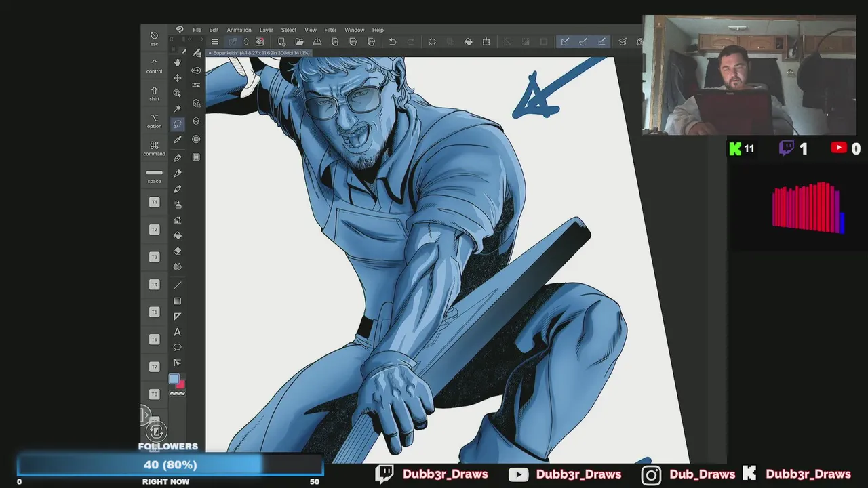Viewport: 868px width, 488px height.
Task: Tap the esc key on edge keyboard
Action: [154, 38]
